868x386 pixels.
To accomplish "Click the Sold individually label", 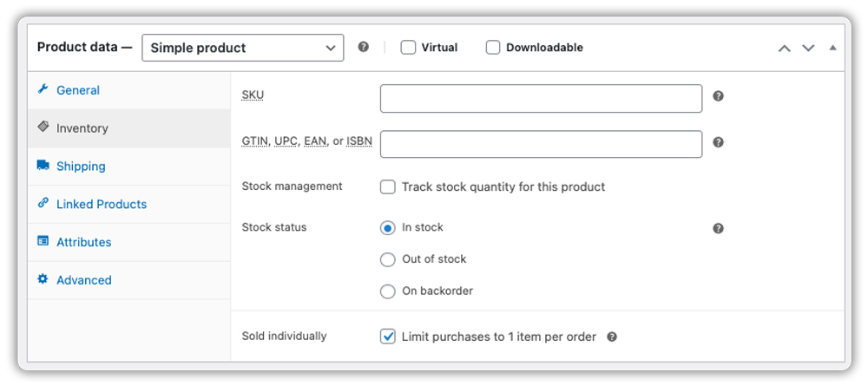I will [x=284, y=336].
